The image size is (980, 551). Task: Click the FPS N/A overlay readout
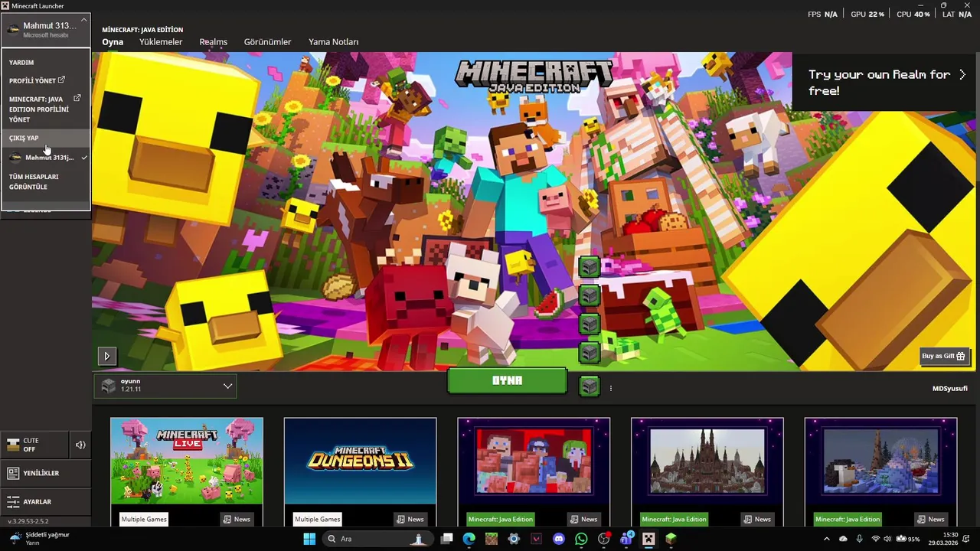(822, 15)
